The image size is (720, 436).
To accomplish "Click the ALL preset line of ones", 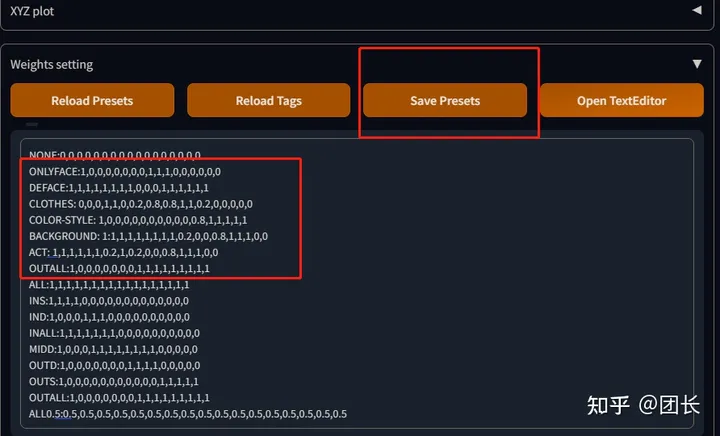I will (x=109, y=285).
